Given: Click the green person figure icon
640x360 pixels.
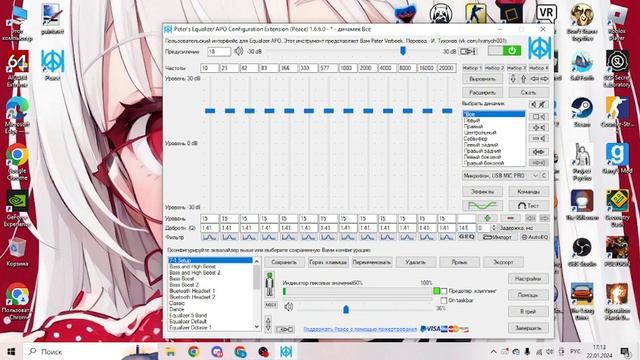Looking at the screenshot, I should (x=269, y=284).
